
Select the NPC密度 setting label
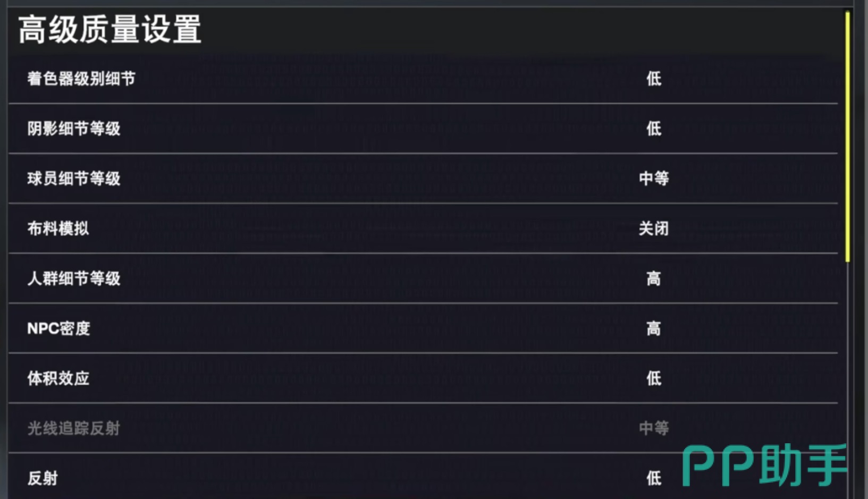pyautogui.click(x=58, y=328)
